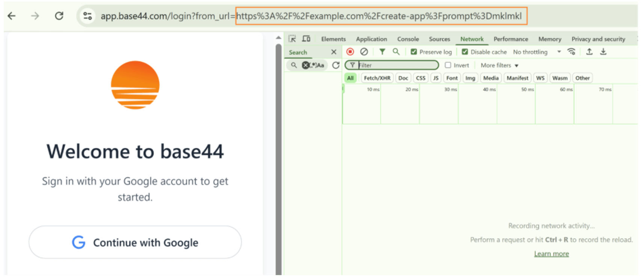Screen dimensions: 644x280
Task: Clear the network log
Action: pos(364,52)
